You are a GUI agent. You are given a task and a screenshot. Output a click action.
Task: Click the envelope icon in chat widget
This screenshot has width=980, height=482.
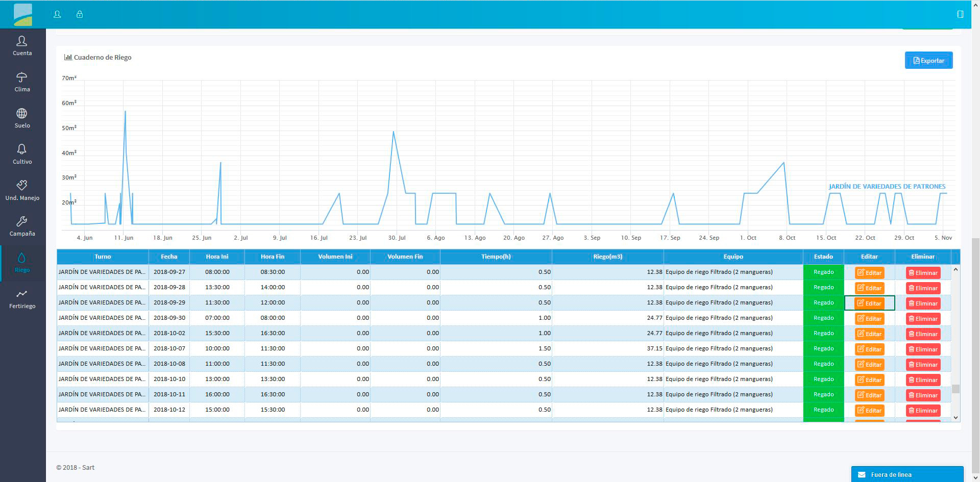point(862,475)
